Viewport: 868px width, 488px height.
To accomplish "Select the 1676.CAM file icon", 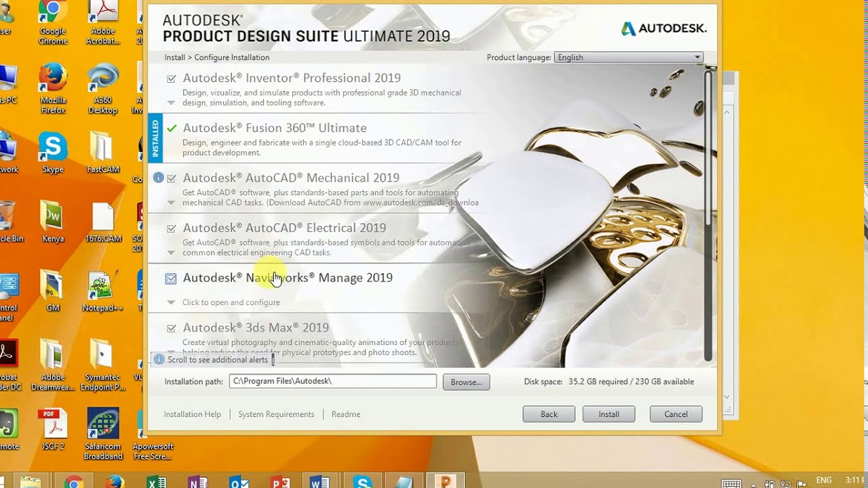I will tap(103, 222).
